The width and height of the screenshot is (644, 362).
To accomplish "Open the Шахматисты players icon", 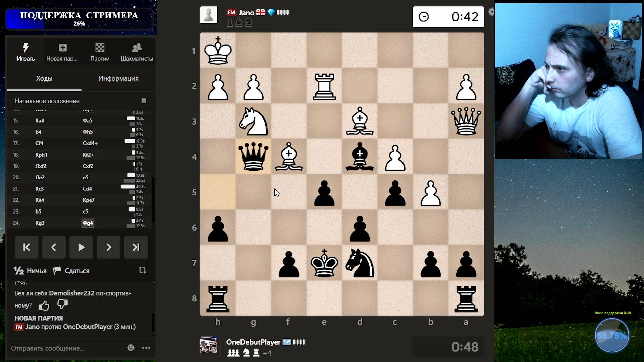I will (x=137, y=48).
